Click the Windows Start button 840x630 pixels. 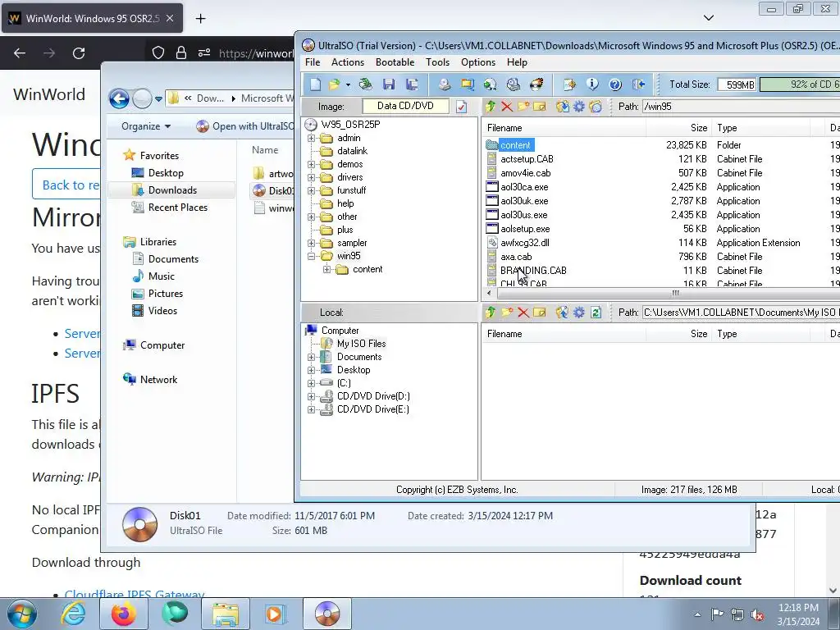[x=22, y=614]
